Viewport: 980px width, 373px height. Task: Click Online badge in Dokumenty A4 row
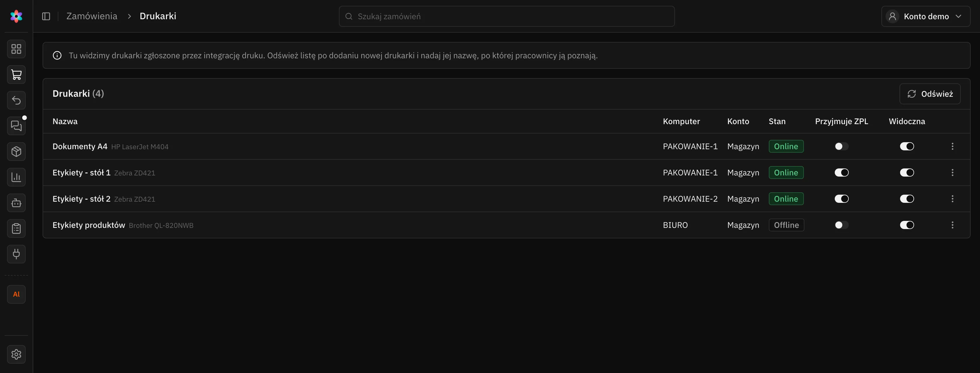click(x=786, y=146)
